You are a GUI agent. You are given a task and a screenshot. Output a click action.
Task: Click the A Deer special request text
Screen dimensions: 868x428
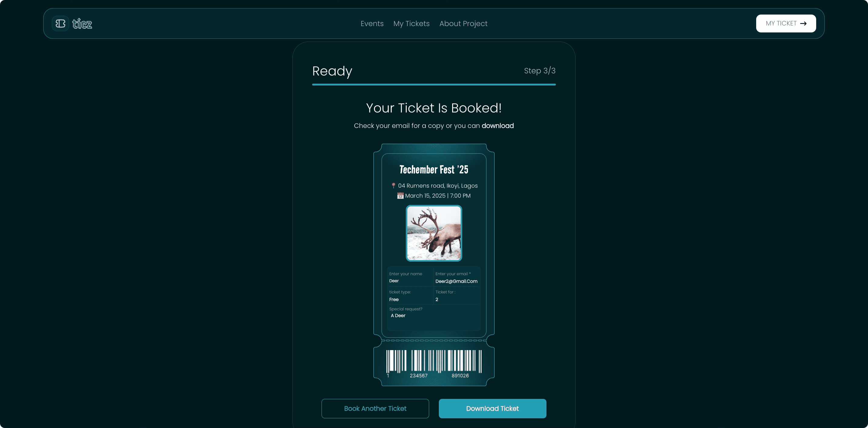pyautogui.click(x=398, y=316)
